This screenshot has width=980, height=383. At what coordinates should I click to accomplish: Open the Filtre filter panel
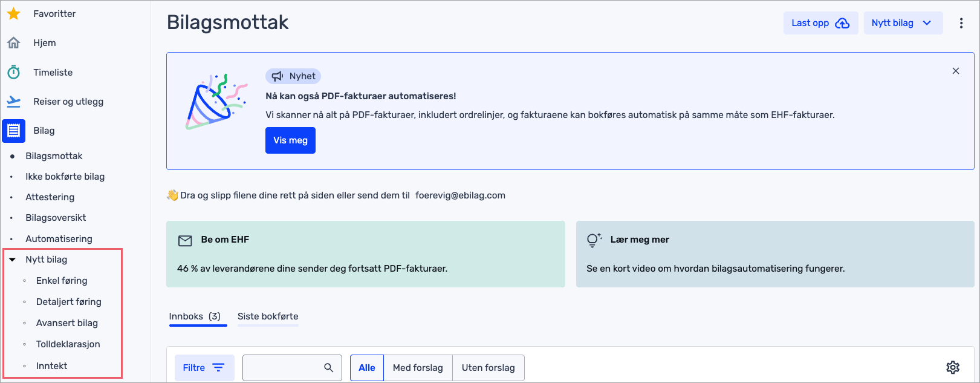click(x=204, y=368)
